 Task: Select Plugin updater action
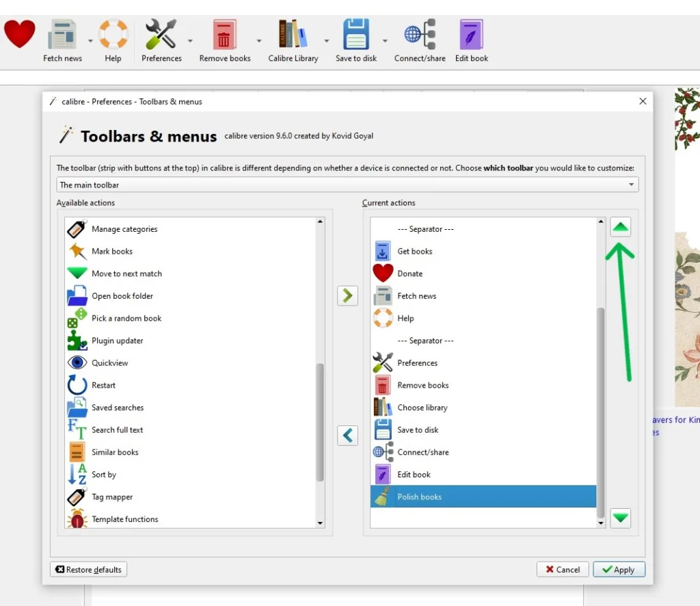click(191, 341)
